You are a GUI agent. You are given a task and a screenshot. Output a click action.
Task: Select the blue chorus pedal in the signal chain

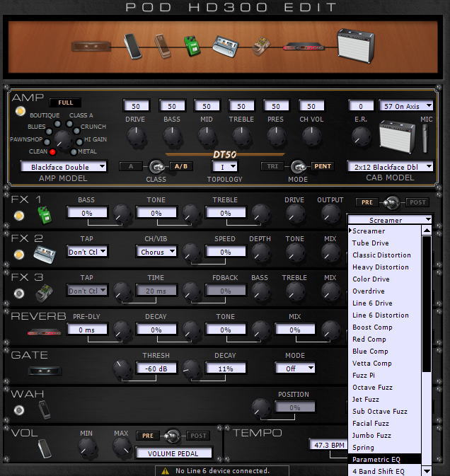pos(225,46)
